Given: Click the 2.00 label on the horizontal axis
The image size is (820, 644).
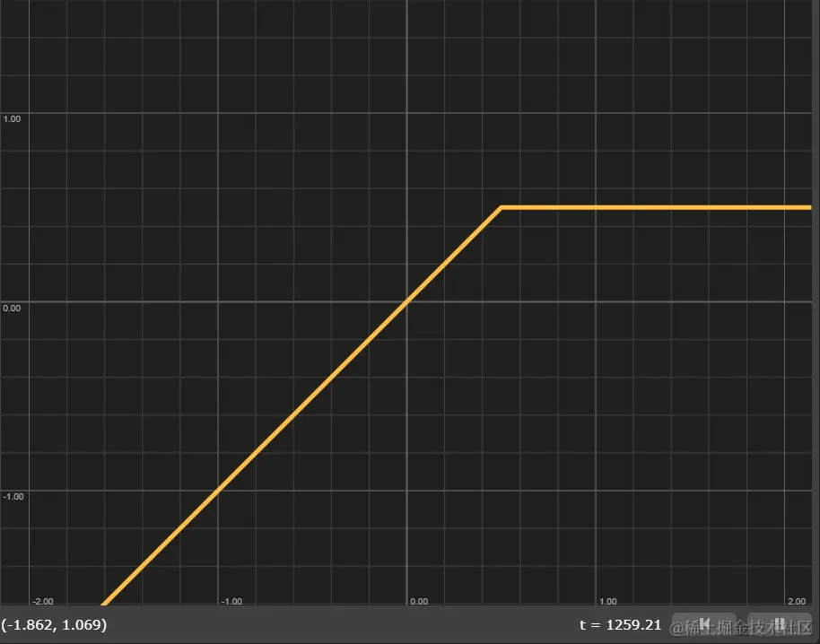Looking at the screenshot, I should [797, 602].
